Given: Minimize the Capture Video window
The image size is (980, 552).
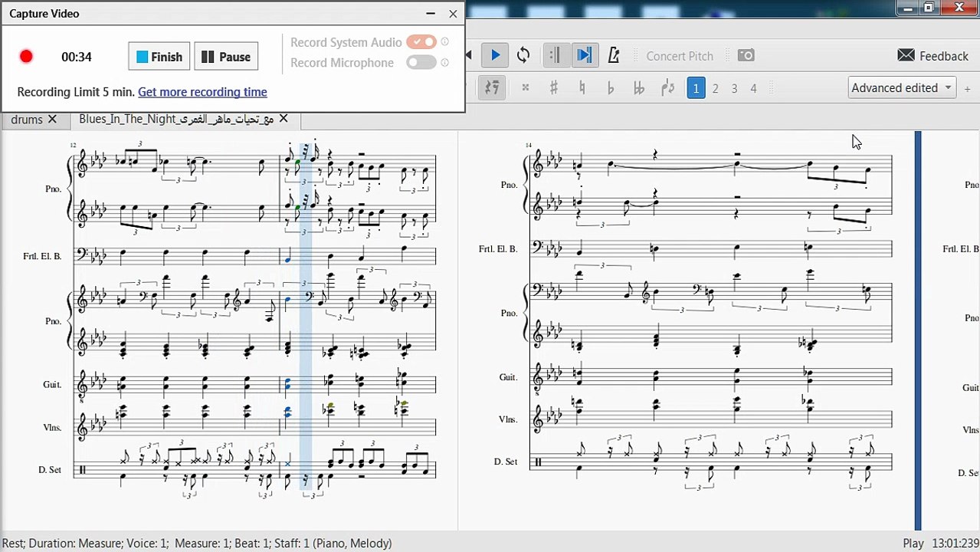Looking at the screenshot, I should click(431, 14).
